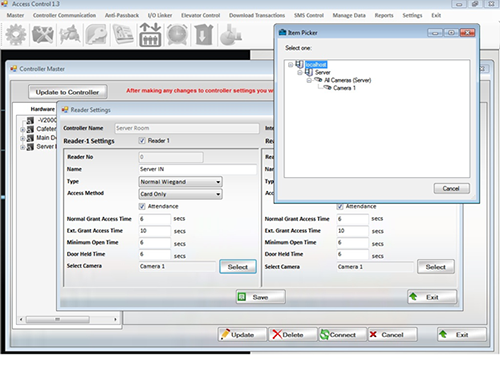The height and width of the screenshot is (385, 500).
Task: Click Update to Controller button
Action: click(67, 92)
